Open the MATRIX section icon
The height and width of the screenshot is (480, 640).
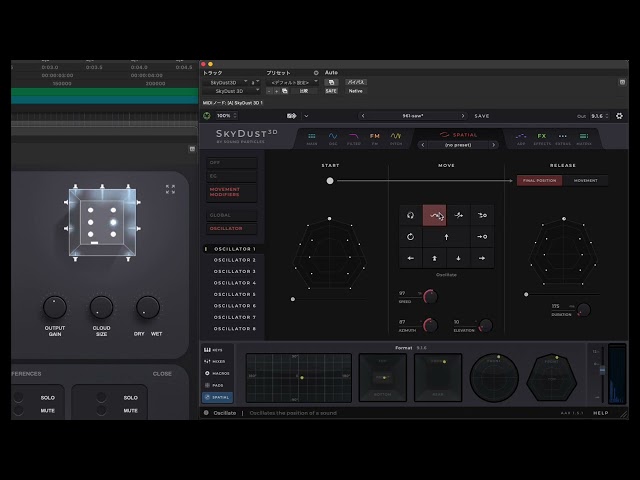584,138
